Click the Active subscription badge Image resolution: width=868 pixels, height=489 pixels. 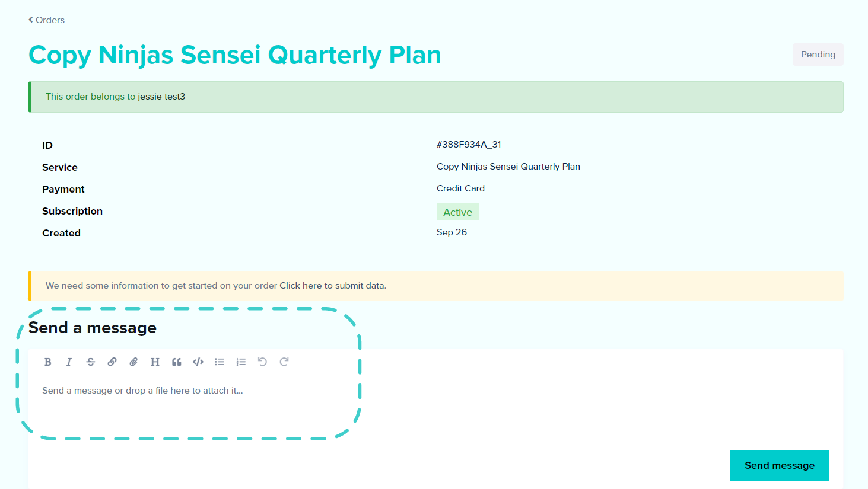point(457,212)
